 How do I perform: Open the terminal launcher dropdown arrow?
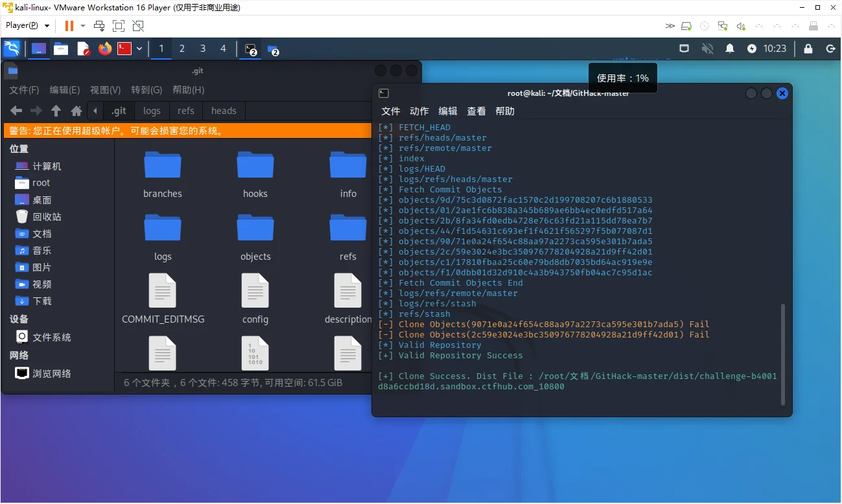[x=139, y=49]
